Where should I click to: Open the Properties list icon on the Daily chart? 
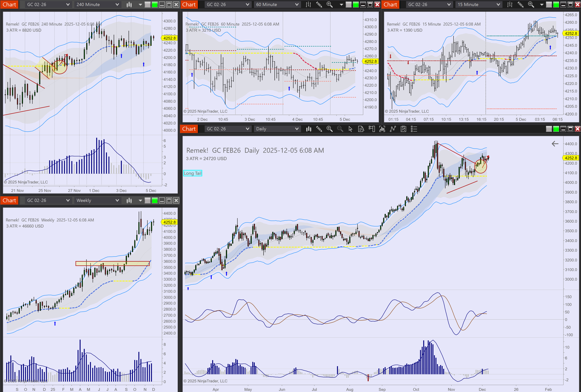[414, 129]
